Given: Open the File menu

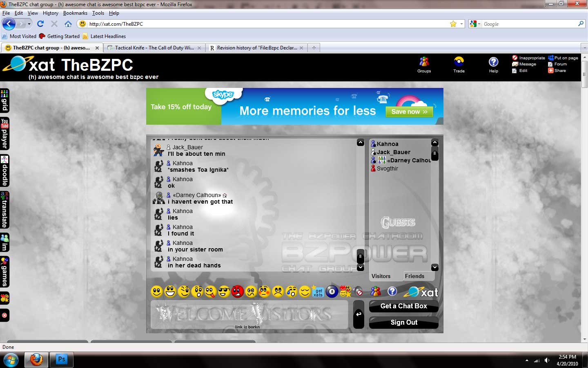Looking at the screenshot, I should pos(6,13).
